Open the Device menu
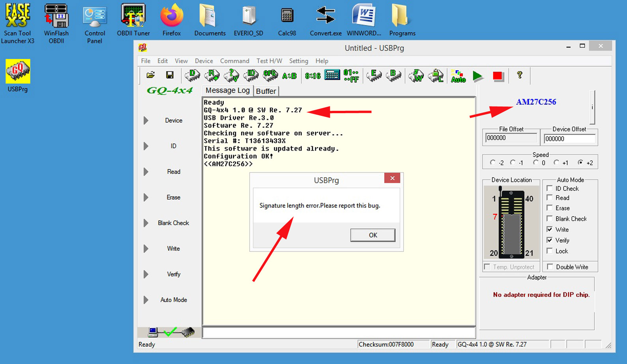627x364 pixels. (204, 61)
